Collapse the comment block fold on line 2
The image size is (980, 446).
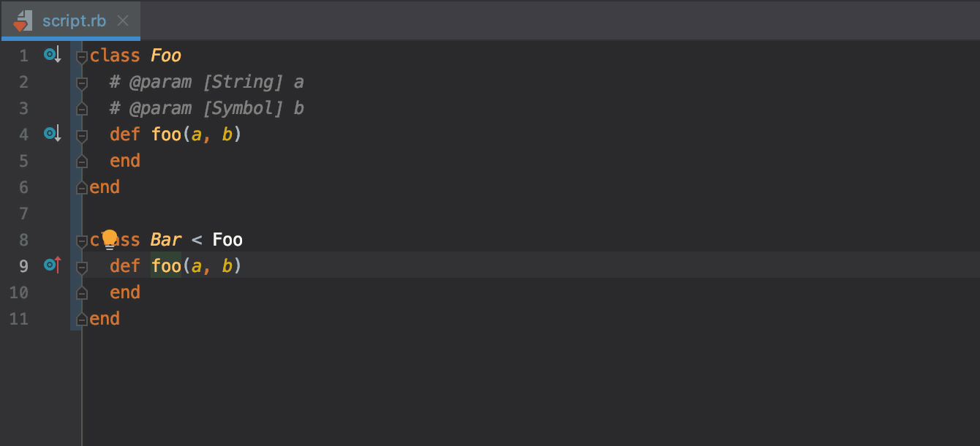click(x=82, y=83)
